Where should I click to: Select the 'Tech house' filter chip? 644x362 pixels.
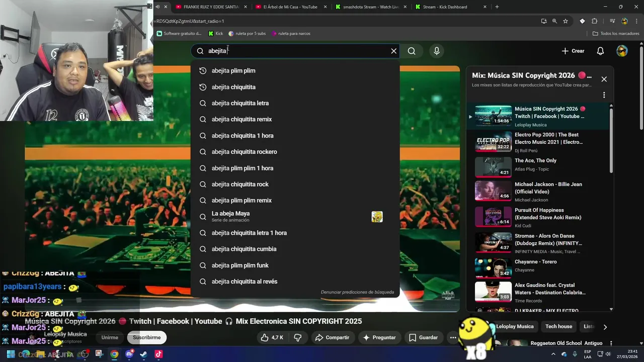tap(558, 326)
